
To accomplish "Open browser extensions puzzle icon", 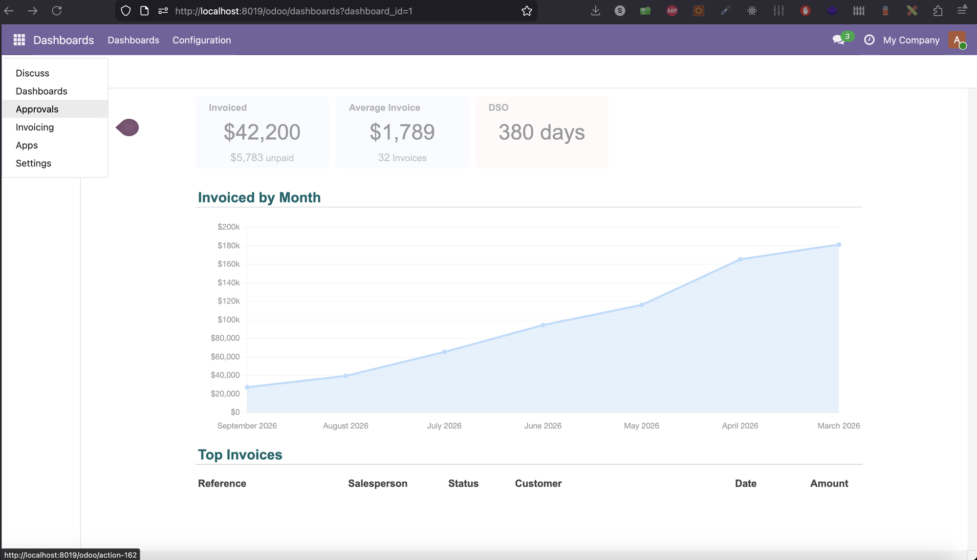I will tap(937, 11).
